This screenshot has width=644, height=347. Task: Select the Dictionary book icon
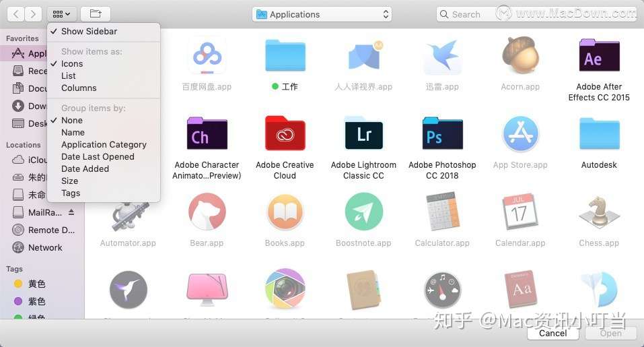pyautogui.click(x=520, y=290)
